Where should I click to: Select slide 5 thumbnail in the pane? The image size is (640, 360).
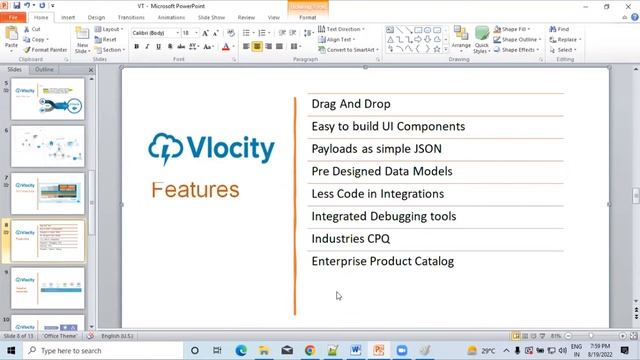coord(48,99)
